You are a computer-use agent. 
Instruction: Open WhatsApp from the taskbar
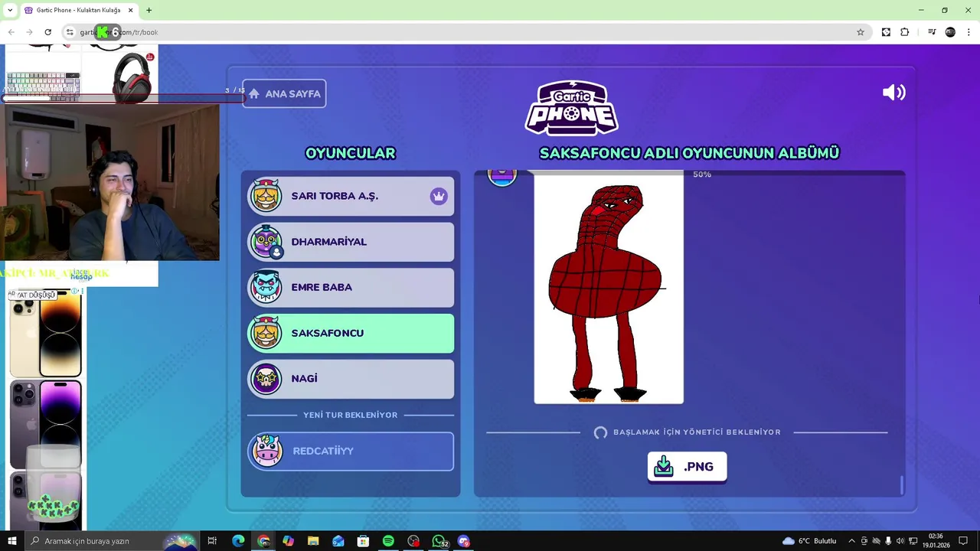tap(439, 541)
